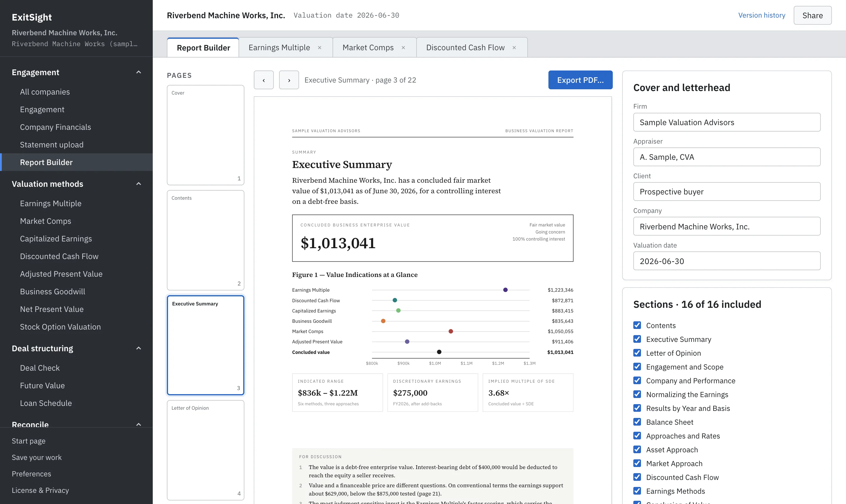The width and height of the screenshot is (846, 504).
Task: Open Company Financials in sidebar
Action: click(76, 127)
